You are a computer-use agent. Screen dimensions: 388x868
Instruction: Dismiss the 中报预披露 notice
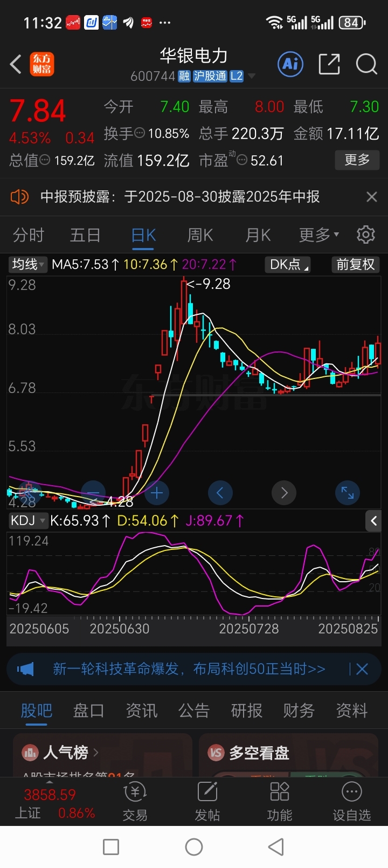(x=371, y=197)
